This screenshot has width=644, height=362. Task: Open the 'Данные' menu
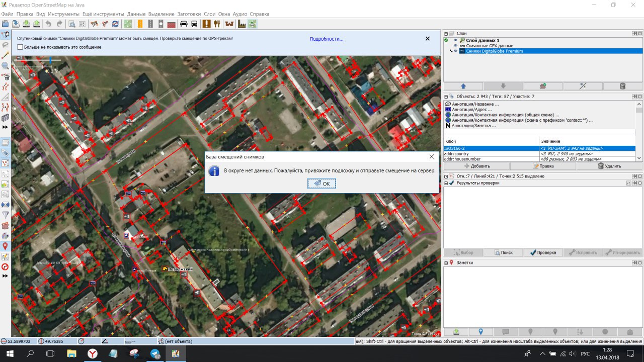tap(136, 14)
